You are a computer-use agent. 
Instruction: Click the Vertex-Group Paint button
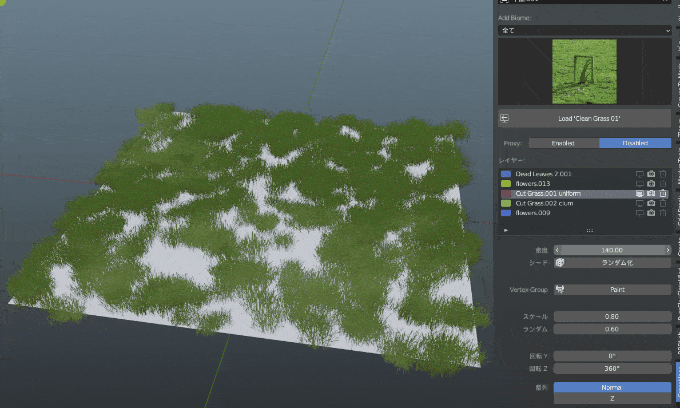point(612,290)
